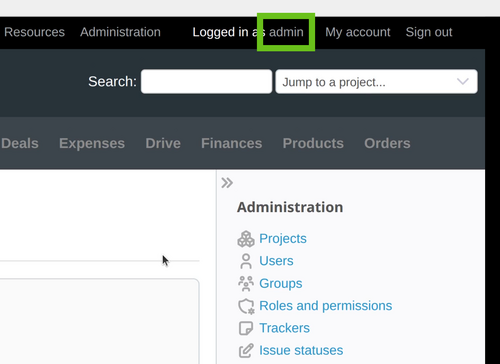The image size is (500, 364).
Task: Open the Users sidebar link
Action: tap(276, 261)
